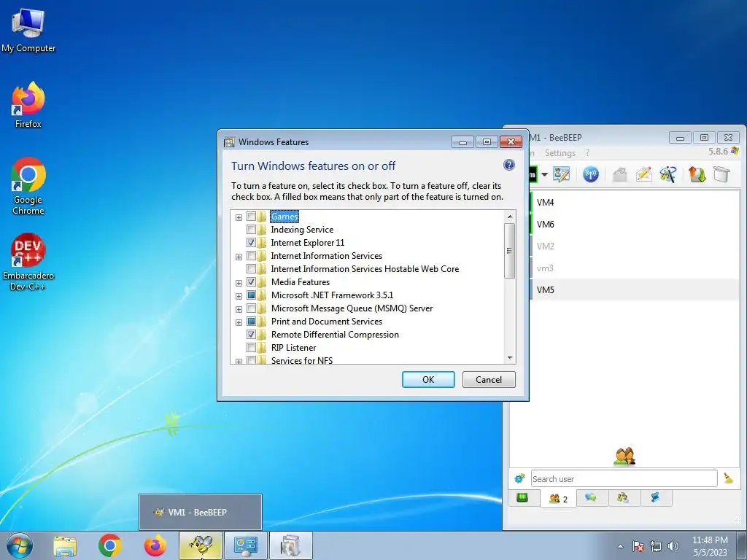Click the pencil-and-envelope write message icon
The height and width of the screenshot is (560, 747).
[x=643, y=174]
